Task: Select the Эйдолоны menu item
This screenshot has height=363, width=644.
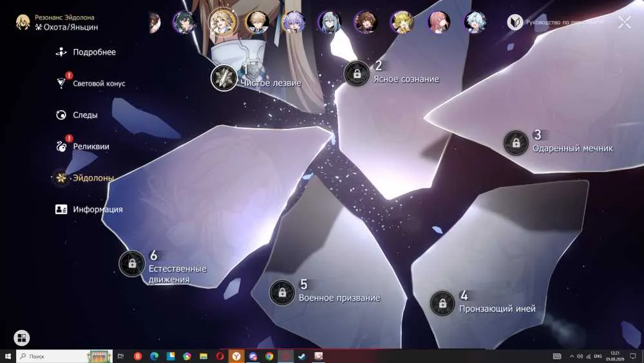Action: point(84,178)
